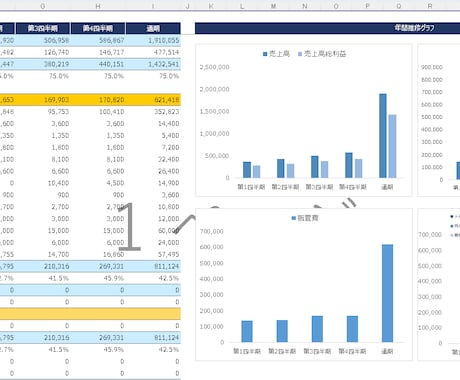This screenshot has height=380, width=460.
Task: Select the 通期 dark blue sales bar
Action: 383,136
